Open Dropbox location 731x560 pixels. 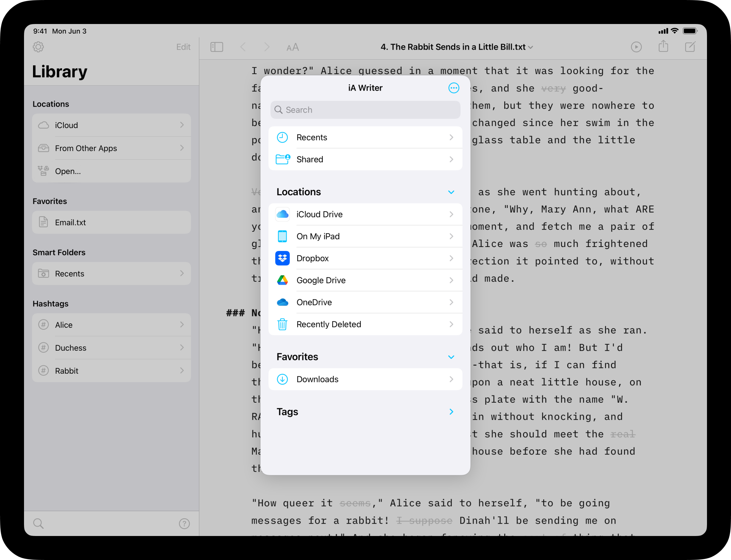click(x=365, y=258)
